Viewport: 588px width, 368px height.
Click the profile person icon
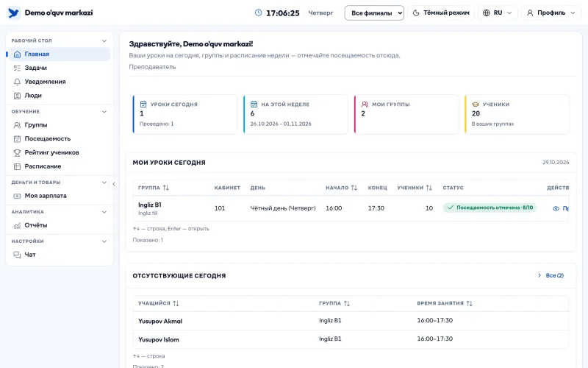pyautogui.click(x=530, y=13)
